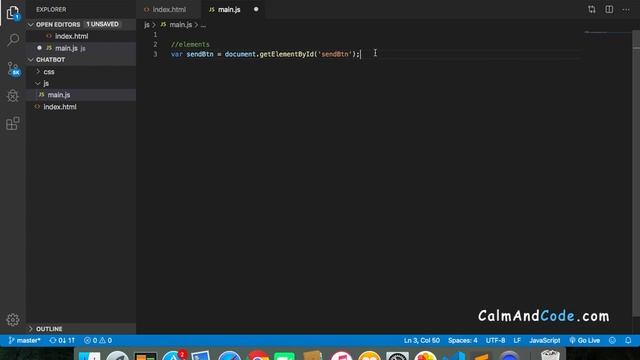The image size is (640, 360).
Task: Open index.html in the CHATBOT tree
Action: (x=60, y=107)
